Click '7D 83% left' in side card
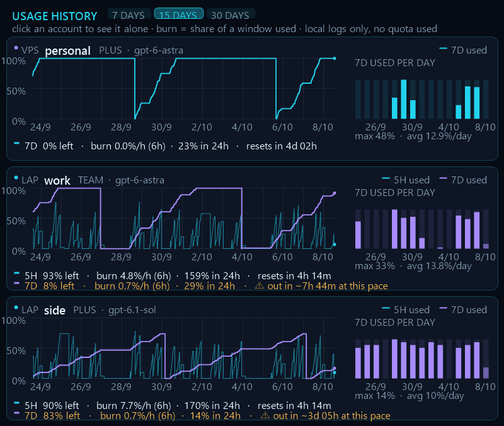Viewport: 504px width, 426px height. (x=52, y=416)
